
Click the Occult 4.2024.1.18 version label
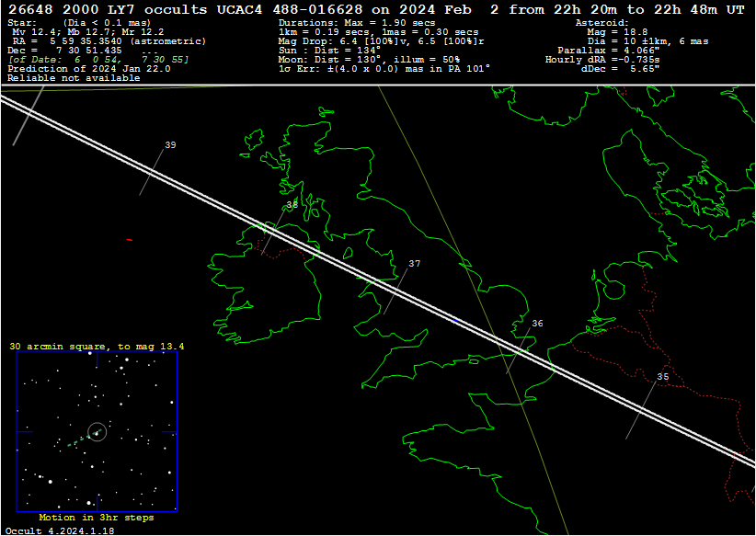click(x=60, y=530)
